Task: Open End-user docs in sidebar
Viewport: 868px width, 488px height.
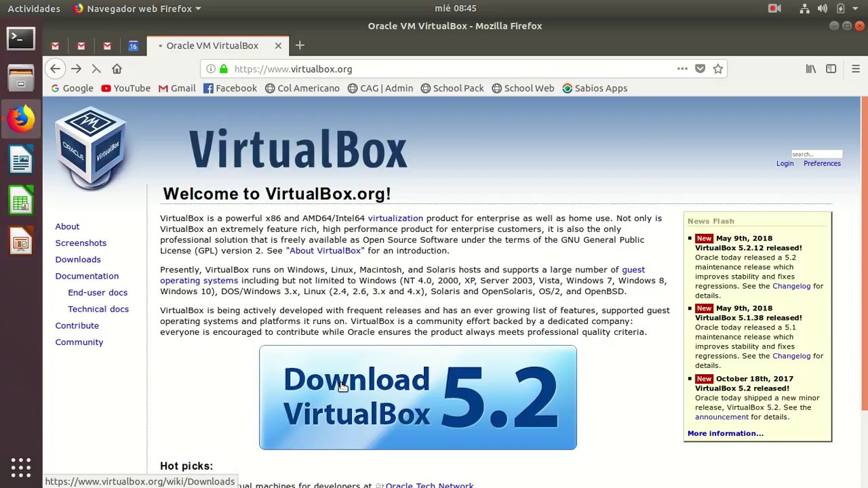Action: click(98, 293)
